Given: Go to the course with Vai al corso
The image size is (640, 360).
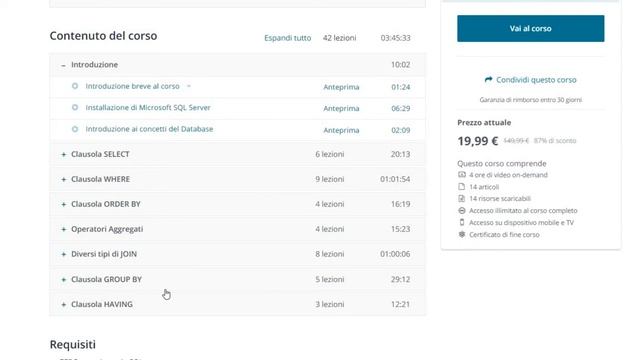Looking at the screenshot, I should (x=531, y=29).
